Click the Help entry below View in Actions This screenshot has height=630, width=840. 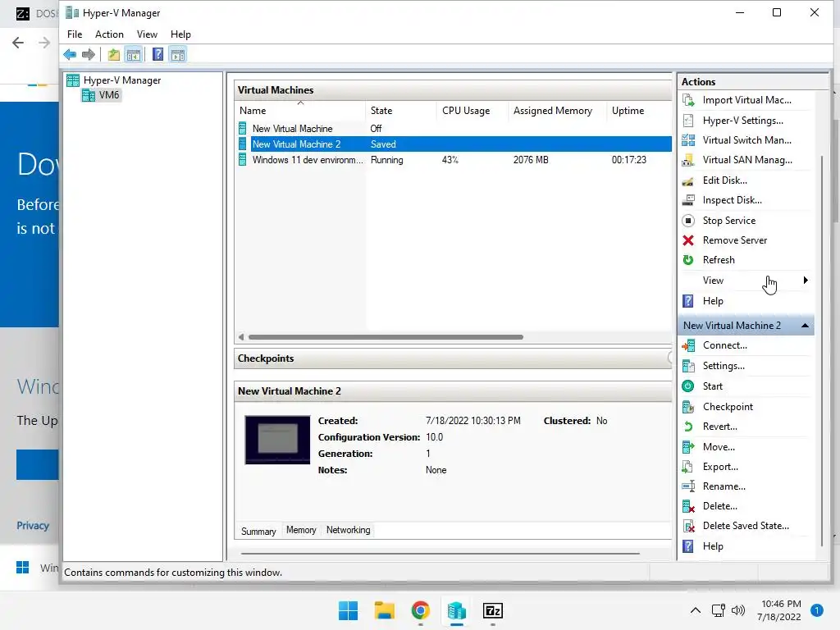(x=713, y=301)
